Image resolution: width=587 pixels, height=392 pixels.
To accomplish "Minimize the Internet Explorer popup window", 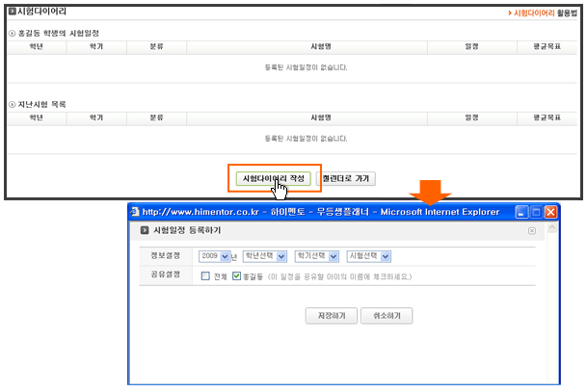I will pos(522,211).
